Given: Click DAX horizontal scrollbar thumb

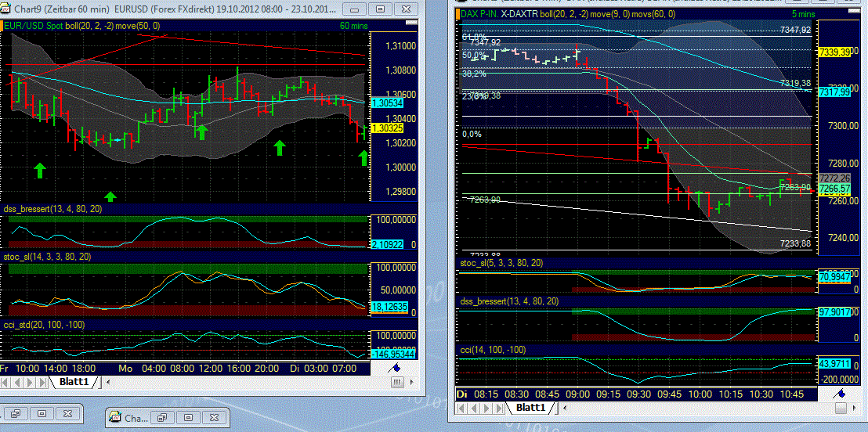Looking at the screenshot, I should coord(841,409).
